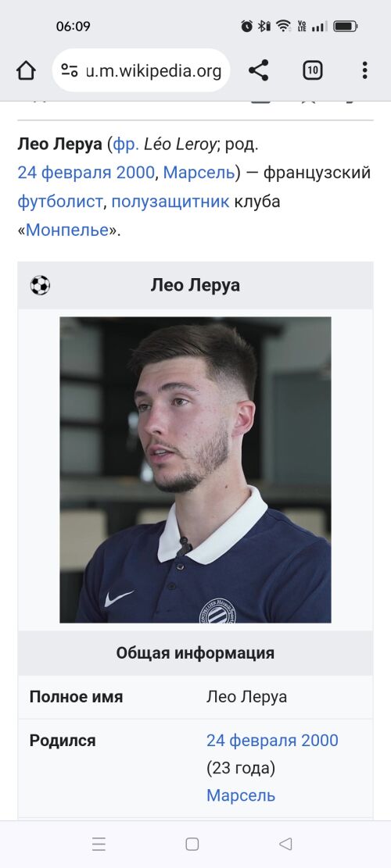Tap the Android recent apps menu icon
Image resolution: width=391 pixels, height=868 pixels.
(x=99, y=844)
